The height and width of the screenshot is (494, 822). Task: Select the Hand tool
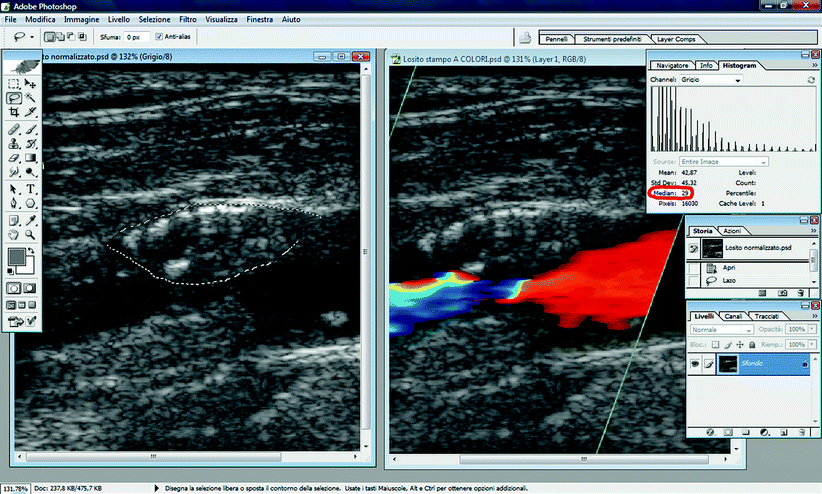click(14, 235)
